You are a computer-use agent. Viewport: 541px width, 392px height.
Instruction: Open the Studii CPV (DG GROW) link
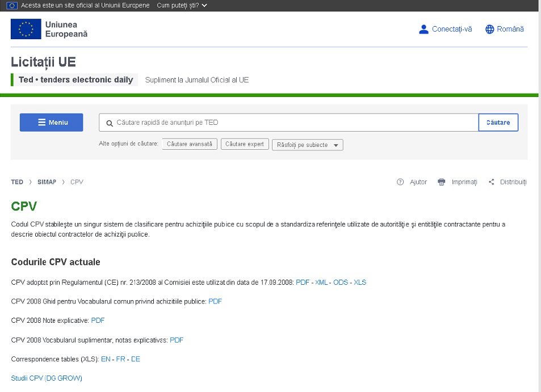coord(47,378)
